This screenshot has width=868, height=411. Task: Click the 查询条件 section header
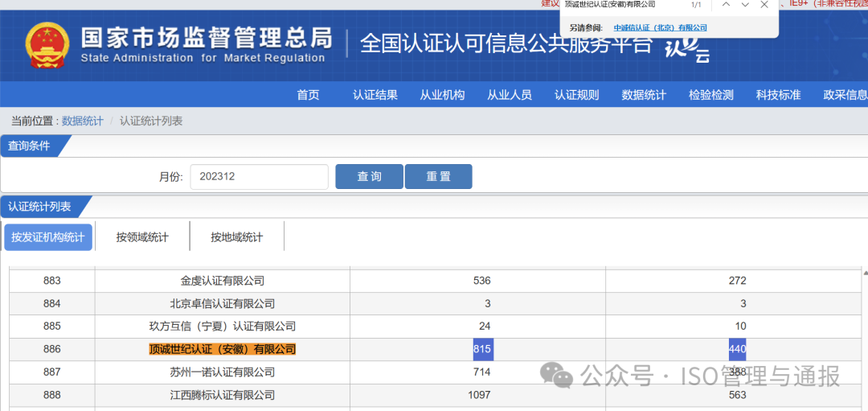click(30, 146)
